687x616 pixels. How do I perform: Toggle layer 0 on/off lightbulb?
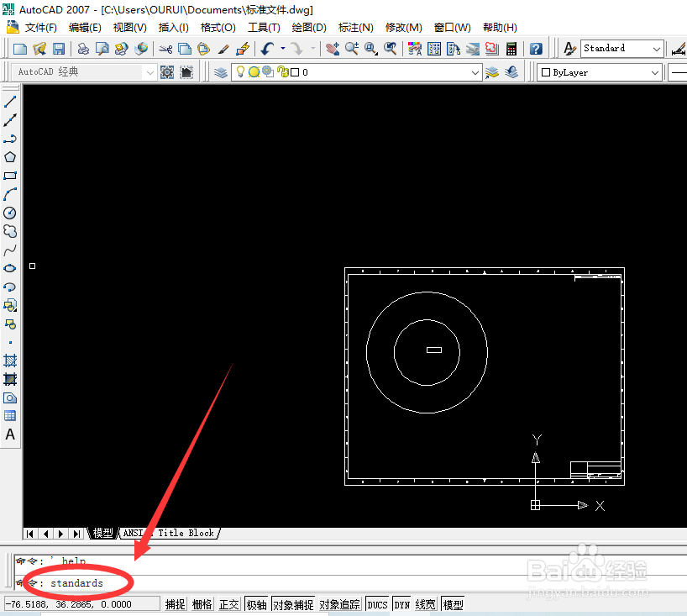[x=240, y=72]
